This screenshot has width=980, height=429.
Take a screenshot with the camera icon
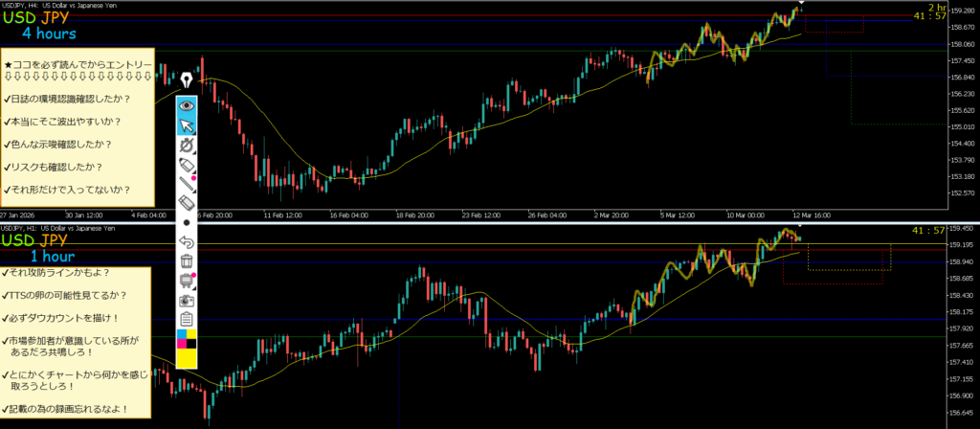pos(188,300)
